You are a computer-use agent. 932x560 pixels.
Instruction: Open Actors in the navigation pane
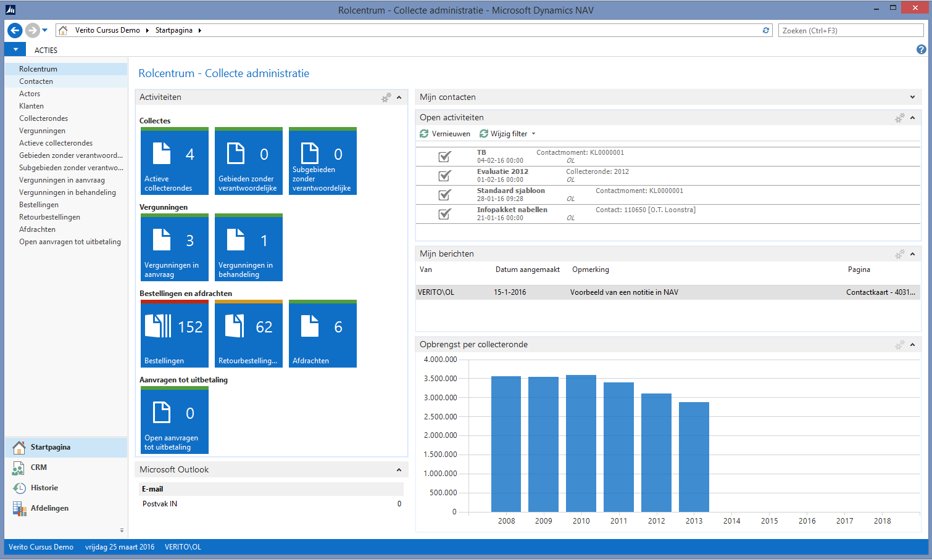(66, 94)
